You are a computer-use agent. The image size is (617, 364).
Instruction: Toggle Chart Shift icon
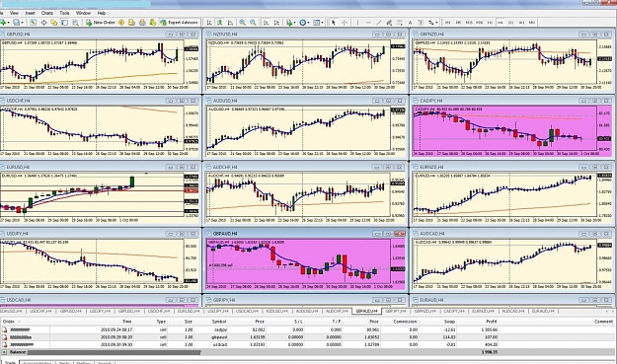point(276,23)
